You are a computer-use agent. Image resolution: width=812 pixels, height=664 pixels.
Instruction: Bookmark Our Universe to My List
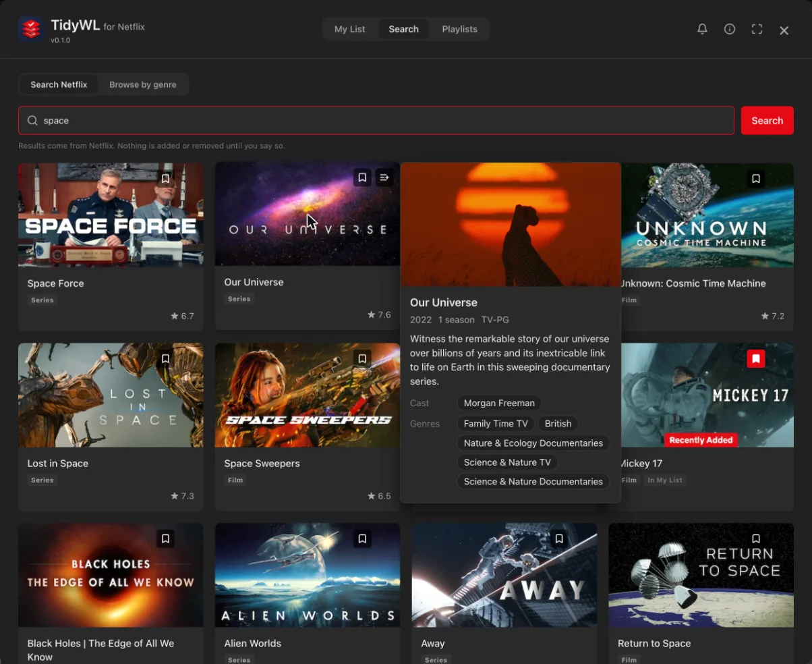362,177
